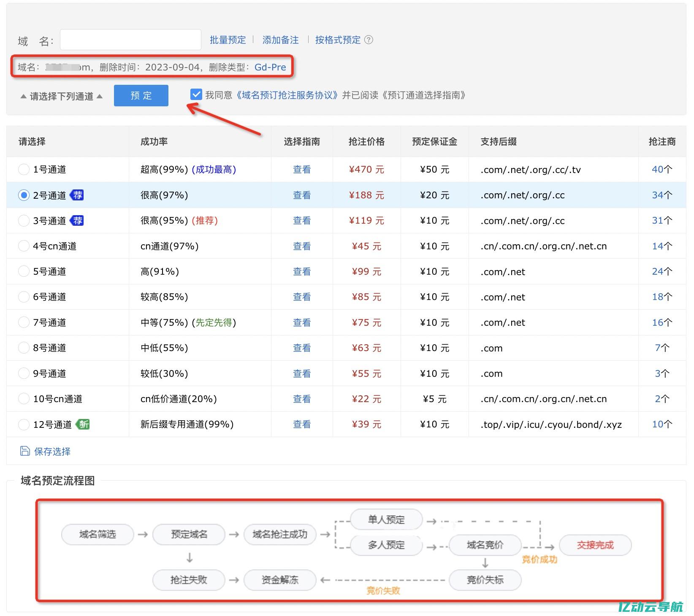The image size is (694, 616).
Task: Click the 资金解冻 flowchart step
Action: point(280,580)
